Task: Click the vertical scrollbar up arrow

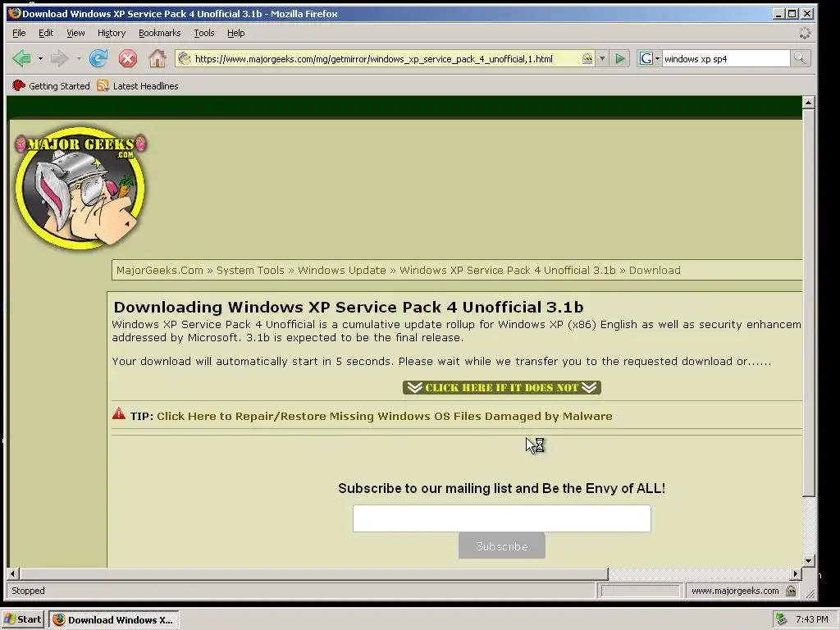Action: pyautogui.click(x=808, y=103)
